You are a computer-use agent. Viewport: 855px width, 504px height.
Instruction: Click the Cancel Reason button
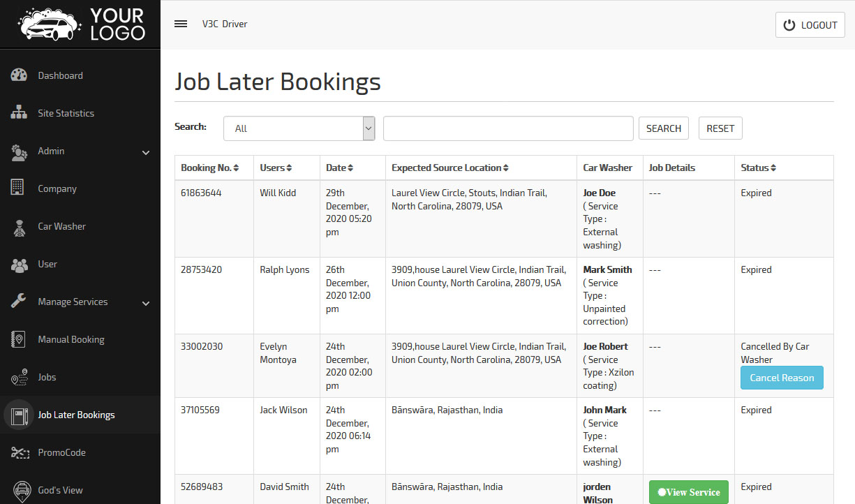782,378
